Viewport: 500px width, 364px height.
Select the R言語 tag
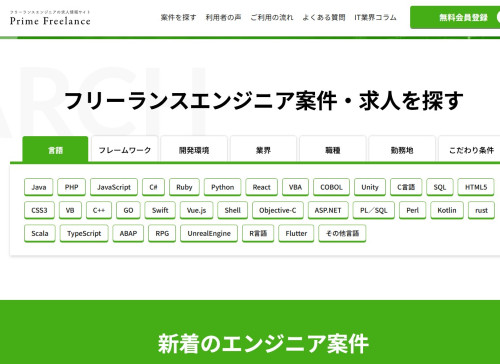point(258,233)
